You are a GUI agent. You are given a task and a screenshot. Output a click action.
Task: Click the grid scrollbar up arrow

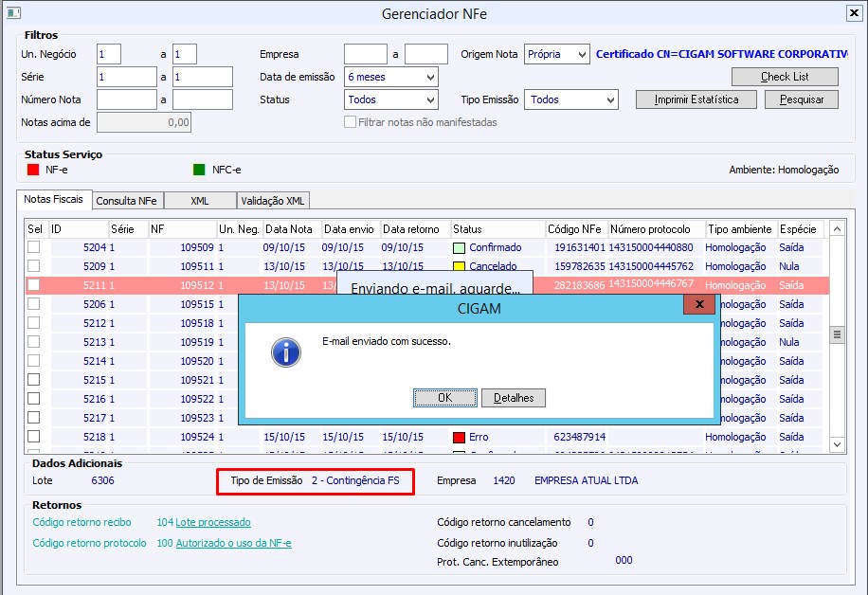(837, 228)
